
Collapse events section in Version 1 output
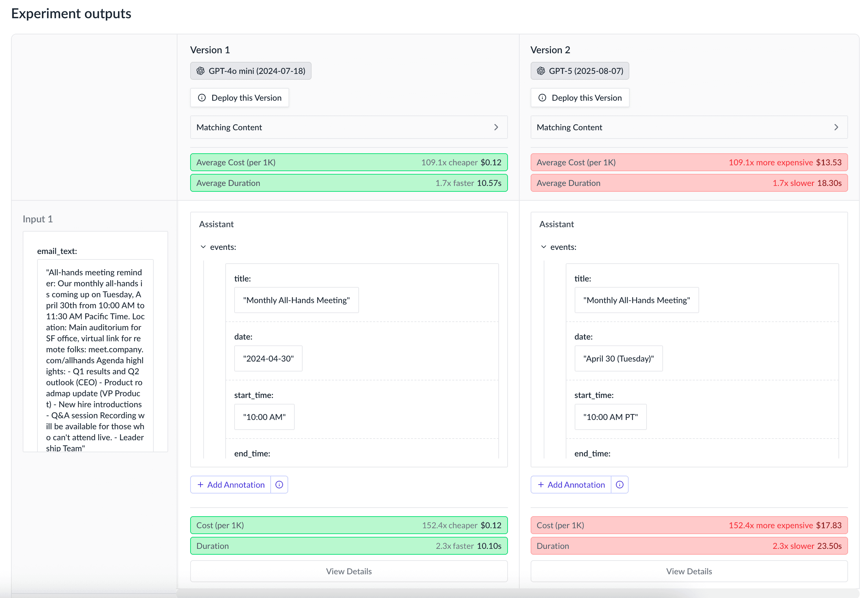(203, 247)
